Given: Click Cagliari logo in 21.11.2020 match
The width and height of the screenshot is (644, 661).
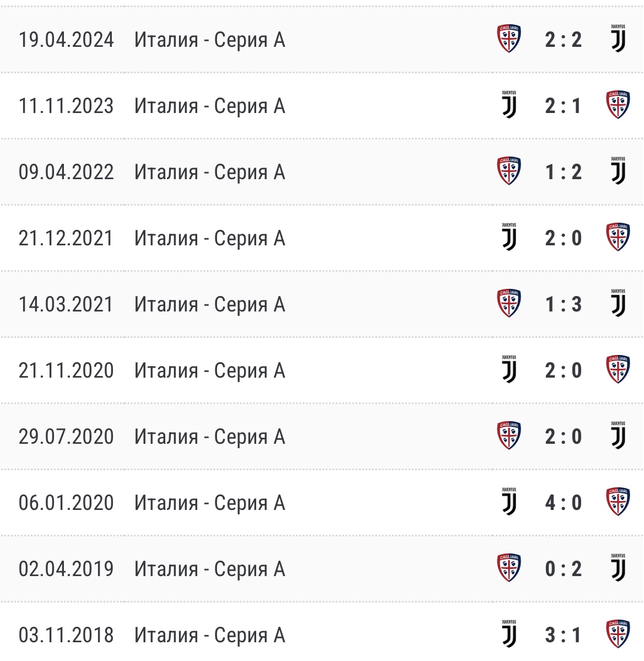Looking at the screenshot, I should pos(618,370).
